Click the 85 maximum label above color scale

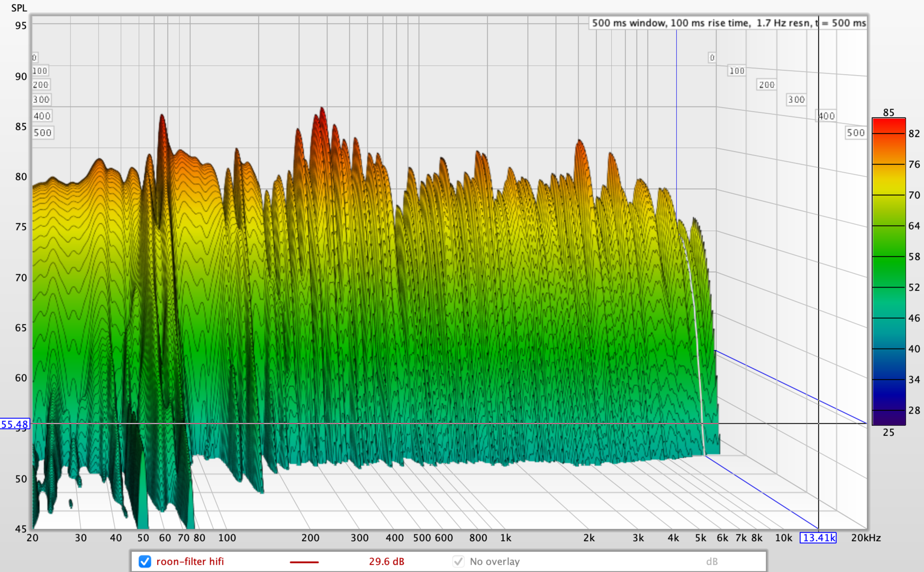pos(889,112)
